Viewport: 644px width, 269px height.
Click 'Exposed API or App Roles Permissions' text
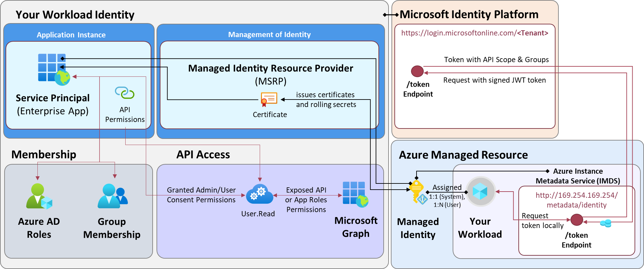pyautogui.click(x=306, y=200)
